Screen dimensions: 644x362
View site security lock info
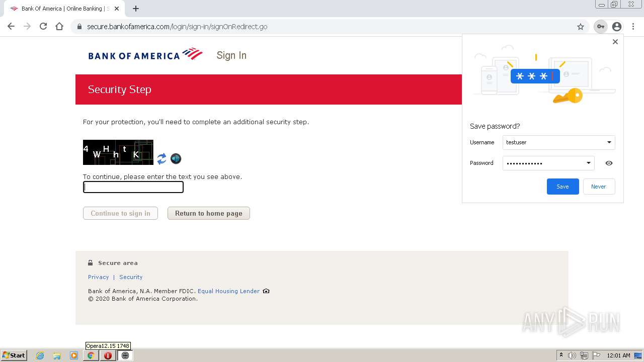point(79,27)
